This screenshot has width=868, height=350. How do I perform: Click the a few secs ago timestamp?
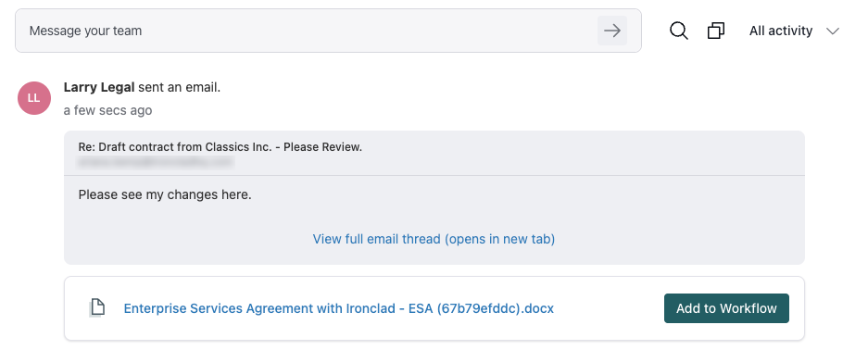click(x=108, y=110)
